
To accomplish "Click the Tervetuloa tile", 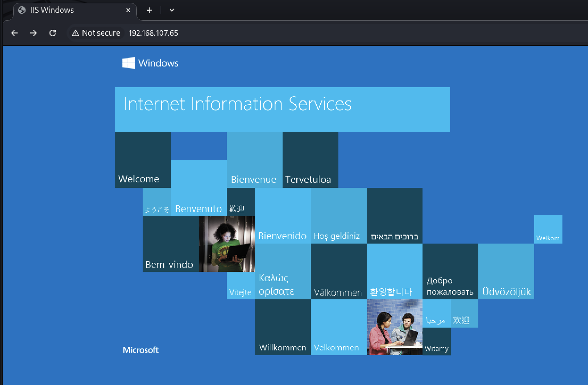I will pyautogui.click(x=310, y=160).
